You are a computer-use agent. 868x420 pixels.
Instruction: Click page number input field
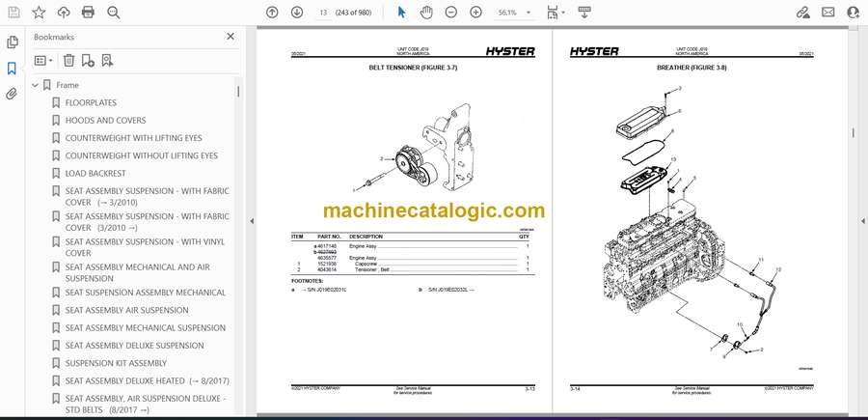[323, 13]
